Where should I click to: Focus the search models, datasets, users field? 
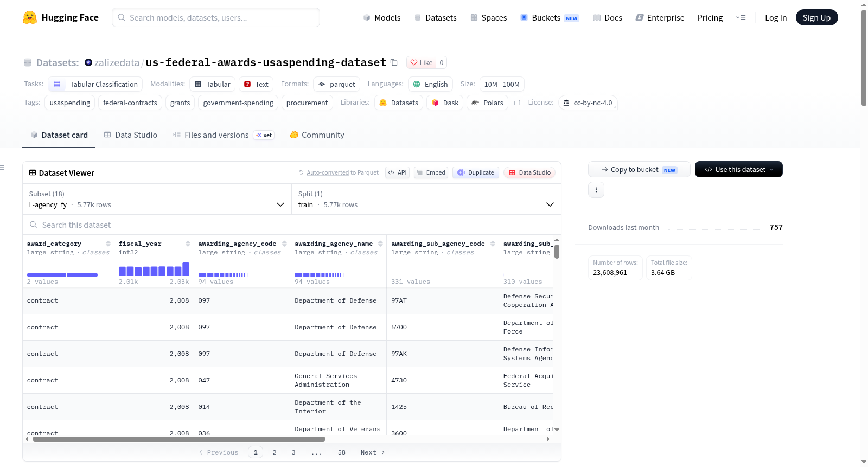(216, 17)
